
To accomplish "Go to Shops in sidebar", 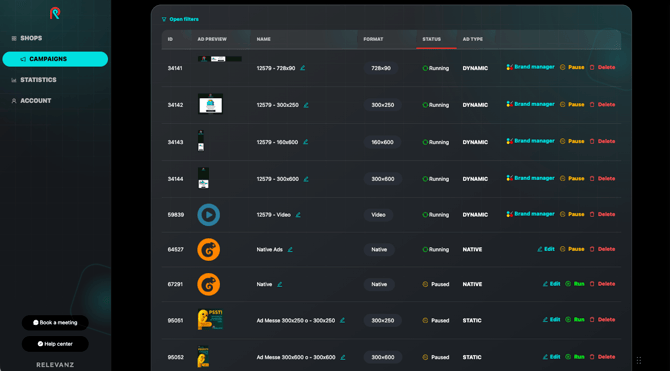I will pyautogui.click(x=27, y=38).
